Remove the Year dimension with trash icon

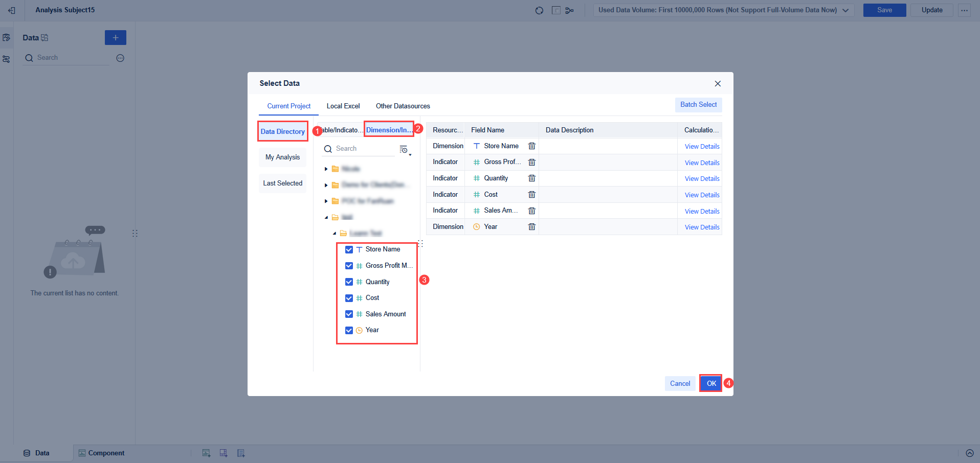(532, 227)
